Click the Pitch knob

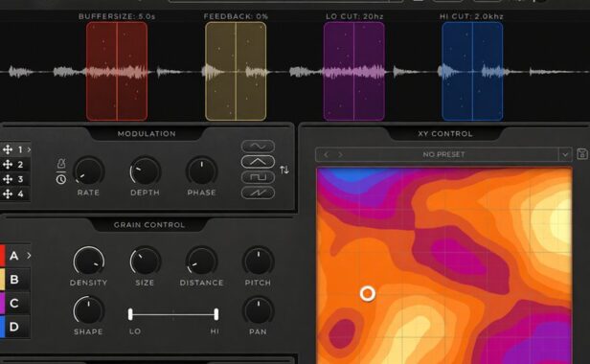259,262
